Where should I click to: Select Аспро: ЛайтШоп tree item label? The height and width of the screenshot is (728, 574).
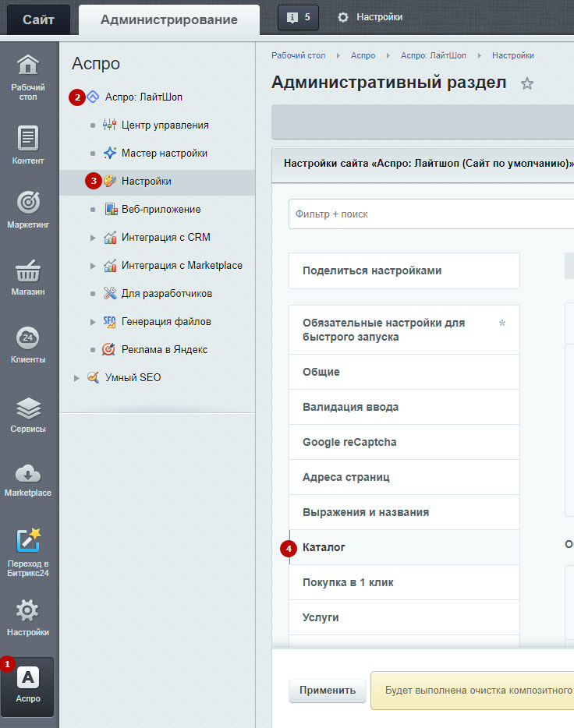tap(143, 97)
